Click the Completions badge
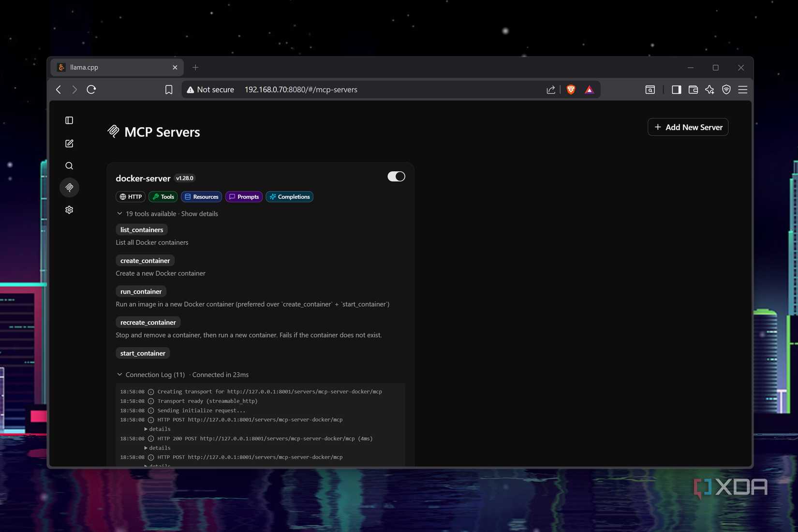798x532 pixels. tap(289, 197)
